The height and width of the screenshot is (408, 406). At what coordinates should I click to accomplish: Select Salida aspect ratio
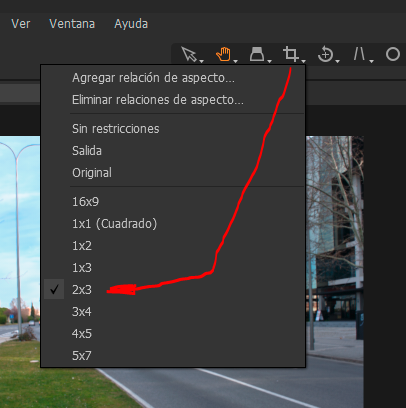coord(173,151)
